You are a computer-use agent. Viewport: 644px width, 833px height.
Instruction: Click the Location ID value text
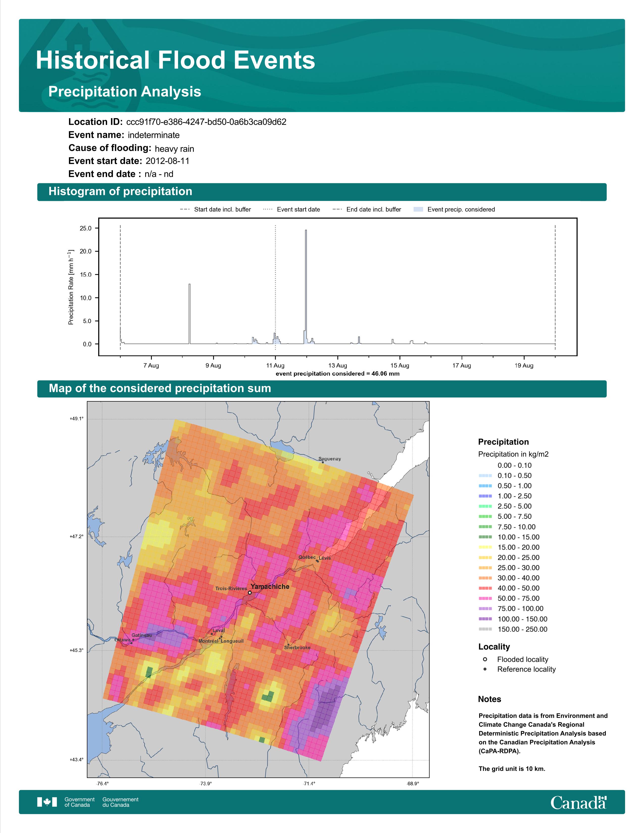pyautogui.click(x=206, y=122)
